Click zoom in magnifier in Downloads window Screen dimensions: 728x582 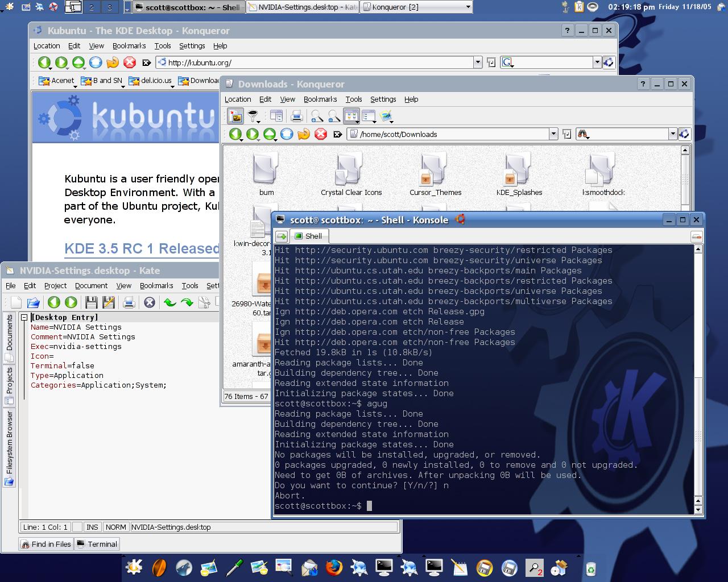point(317,117)
